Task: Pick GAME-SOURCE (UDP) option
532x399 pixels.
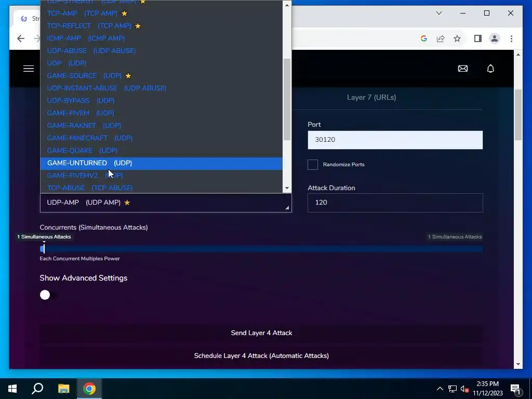Action: tap(161, 76)
